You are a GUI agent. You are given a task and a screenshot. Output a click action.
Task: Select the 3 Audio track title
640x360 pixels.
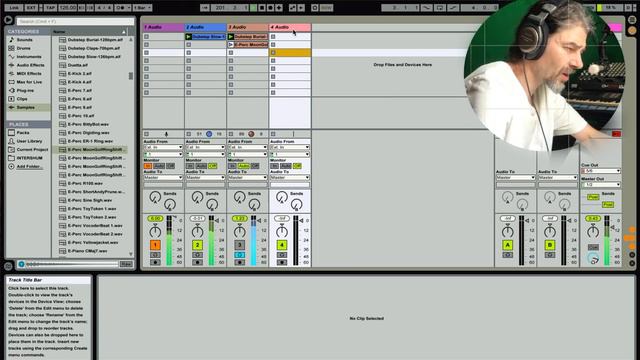pos(248,27)
